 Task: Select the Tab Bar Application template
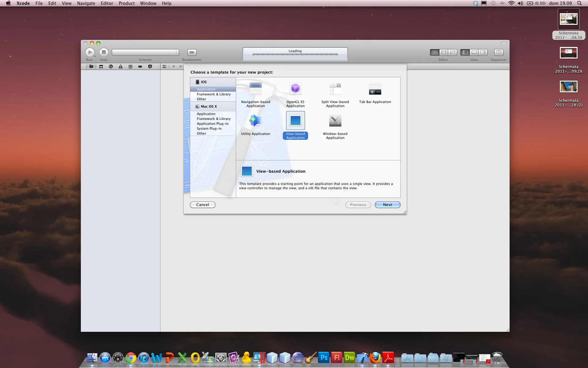point(375,89)
